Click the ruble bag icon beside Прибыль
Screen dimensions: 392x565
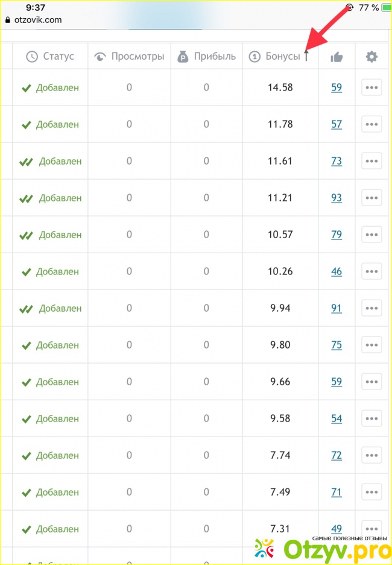click(183, 57)
